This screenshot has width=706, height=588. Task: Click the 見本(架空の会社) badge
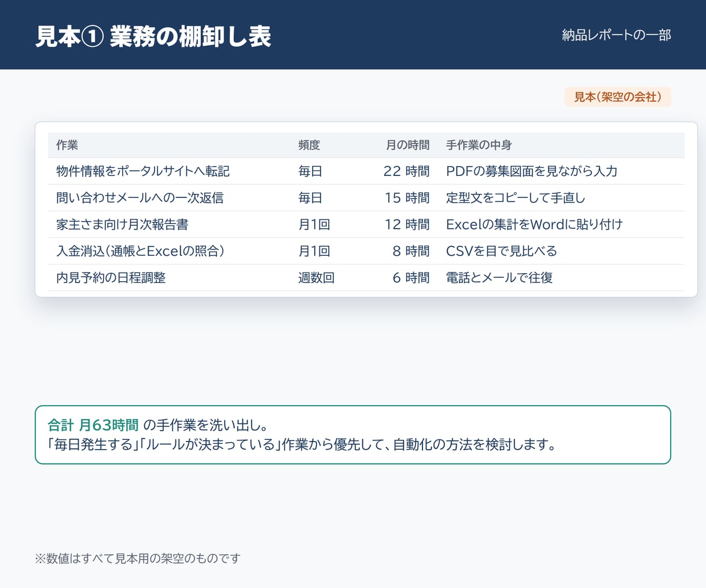point(618,97)
